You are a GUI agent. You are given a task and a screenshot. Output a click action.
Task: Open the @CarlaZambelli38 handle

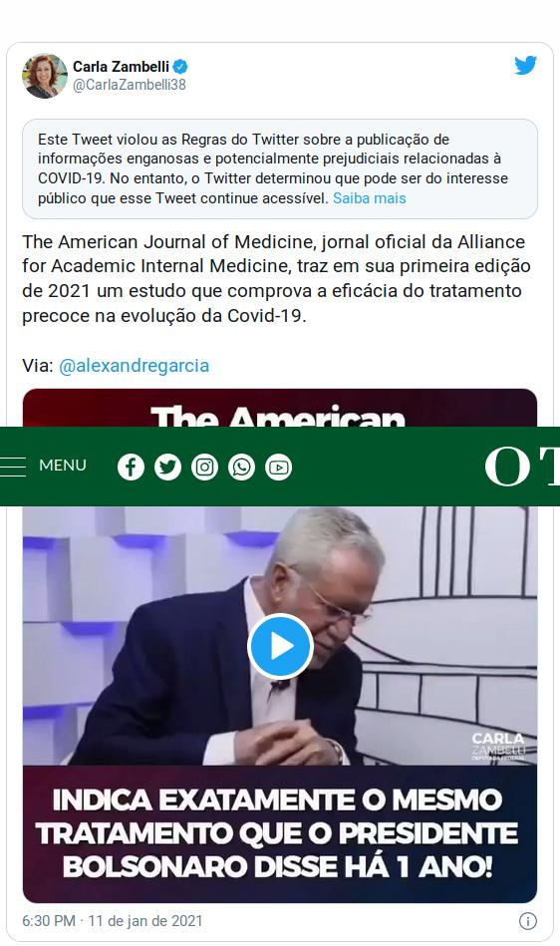pos(129,85)
